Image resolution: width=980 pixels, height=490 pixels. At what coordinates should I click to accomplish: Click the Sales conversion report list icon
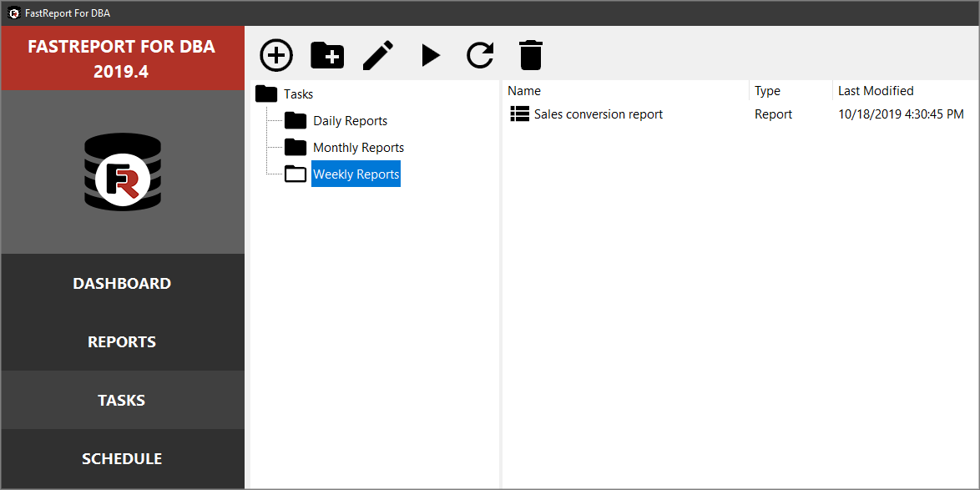[519, 114]
